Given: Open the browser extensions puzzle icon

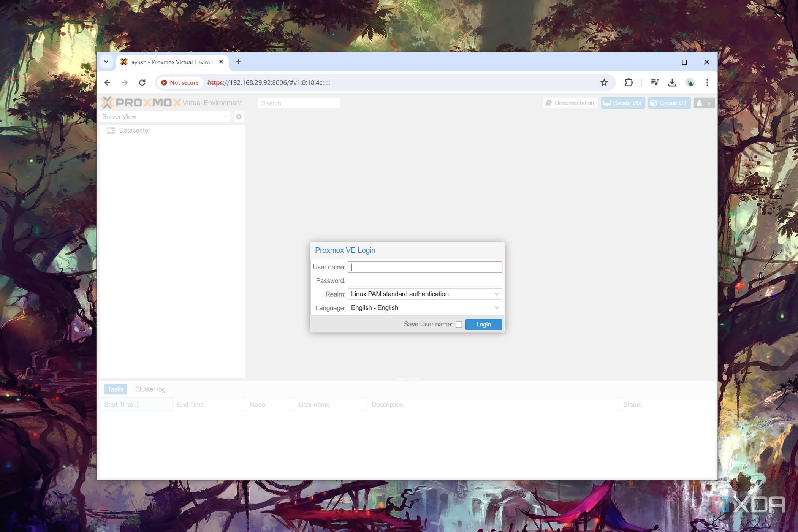Looking at the screenshot, I should tap(629, 82).
